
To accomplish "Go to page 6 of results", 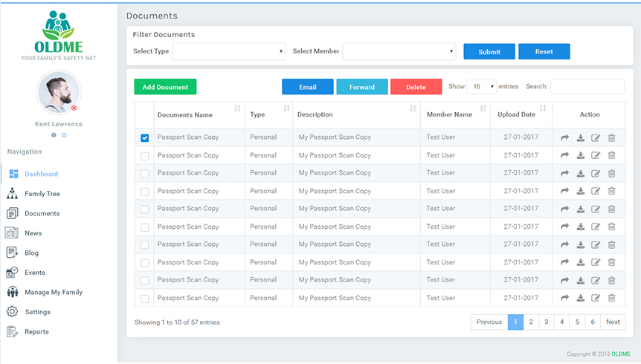I will [593, 322].
